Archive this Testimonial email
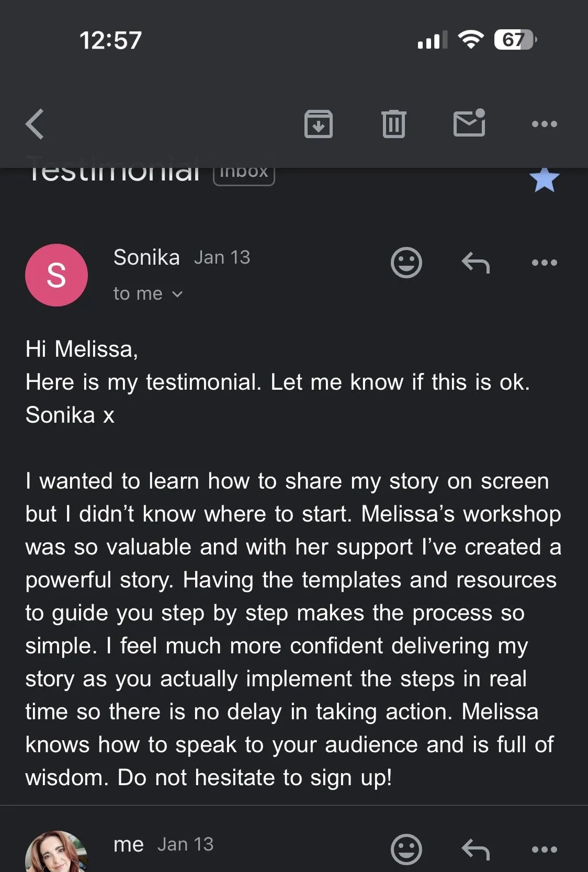 point(318,124)
